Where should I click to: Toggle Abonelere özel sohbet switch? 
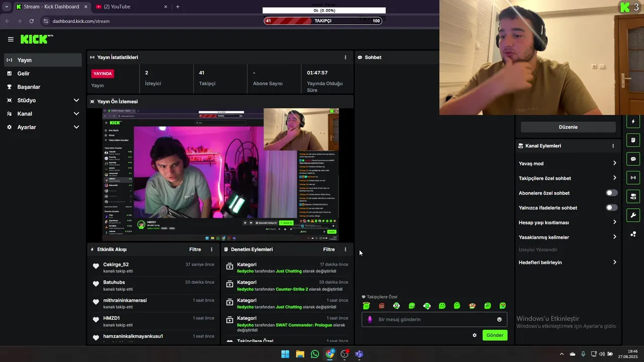(x=611, y=193)
